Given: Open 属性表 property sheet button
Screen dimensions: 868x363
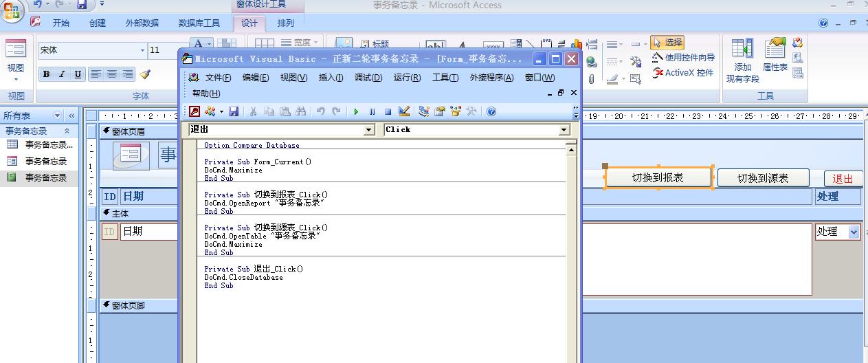Looking at the screenshot, I should pos(775,54).
